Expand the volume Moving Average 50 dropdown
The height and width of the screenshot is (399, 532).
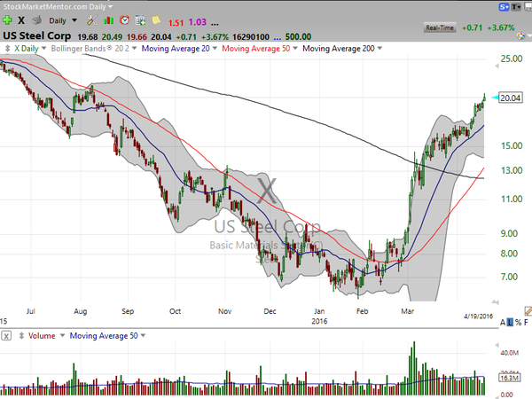143,335
